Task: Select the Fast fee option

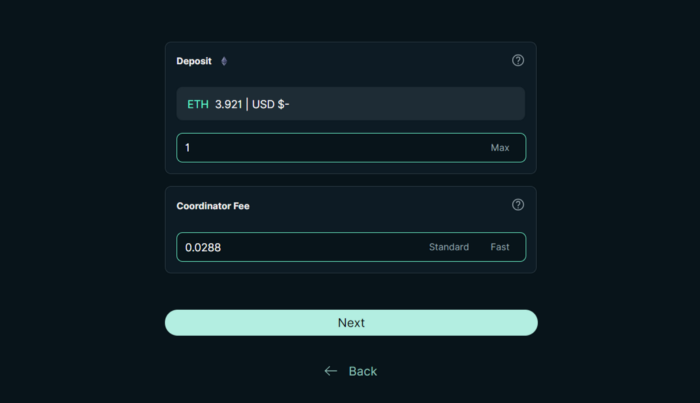Action: [500, 247]
